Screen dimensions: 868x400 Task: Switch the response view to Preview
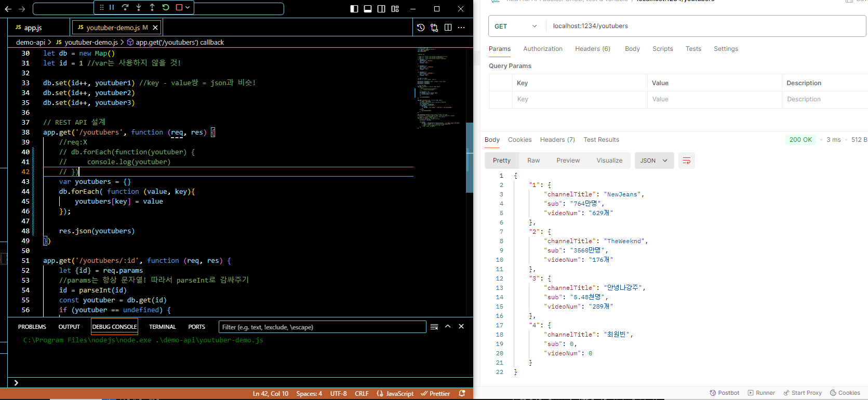568,161
